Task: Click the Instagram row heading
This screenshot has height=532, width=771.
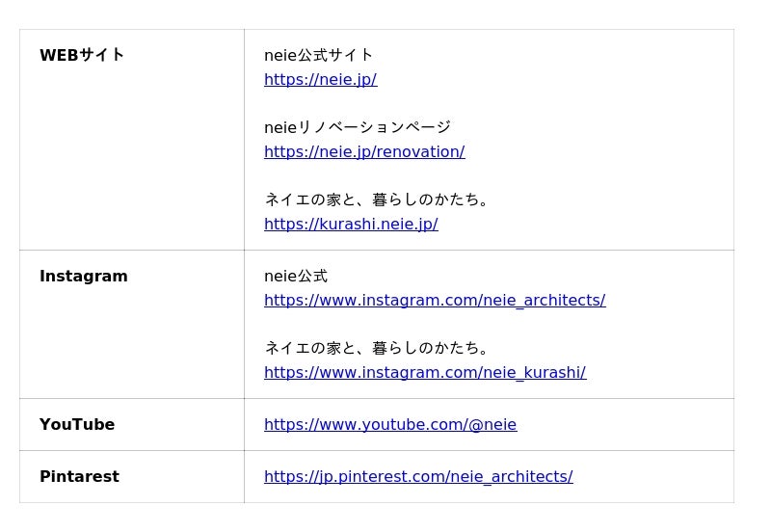Action: [x=84, y=277]
